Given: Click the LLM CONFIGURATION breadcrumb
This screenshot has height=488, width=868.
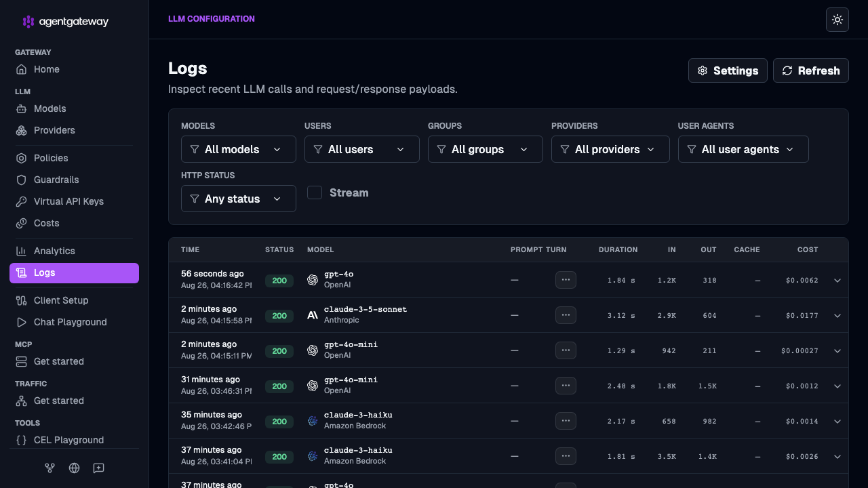Looking at the screenshot, I should point(212,19).
